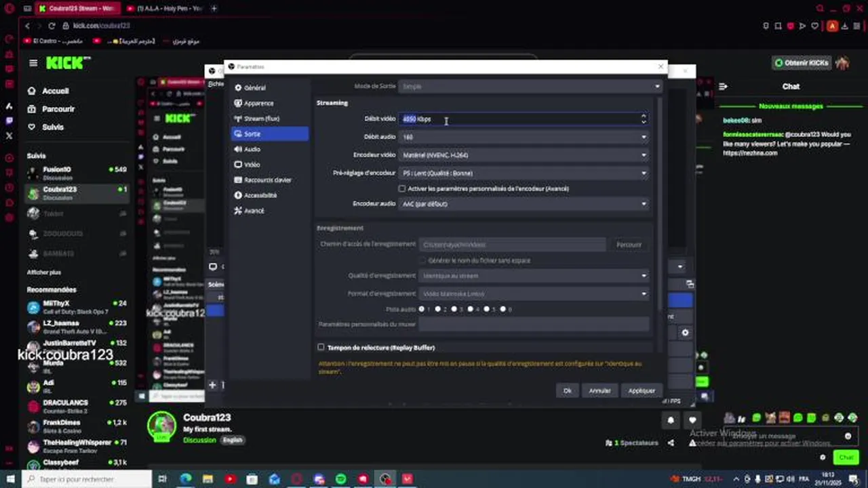Click Appliquer in the settings dialog

642,391
